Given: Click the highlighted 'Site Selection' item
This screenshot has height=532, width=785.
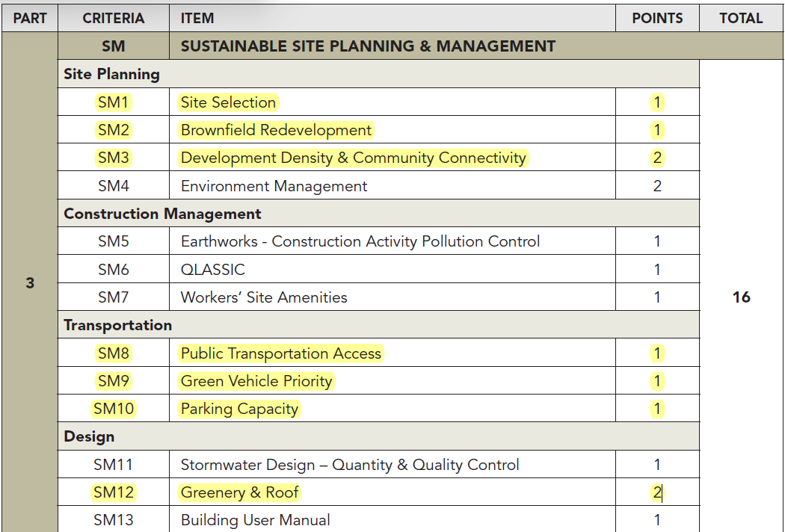Looking at the screenshot, I should [x=228, y=102].
